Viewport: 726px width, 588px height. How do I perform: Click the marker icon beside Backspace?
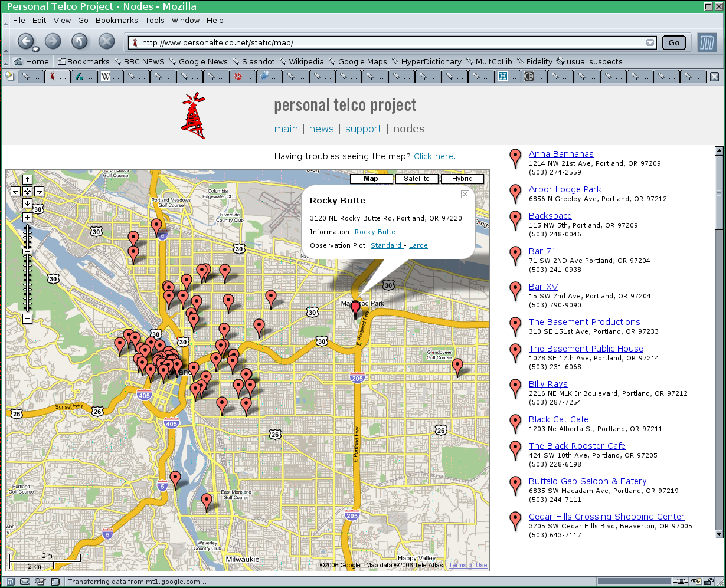pyautogui.click(x=515, y=221)
